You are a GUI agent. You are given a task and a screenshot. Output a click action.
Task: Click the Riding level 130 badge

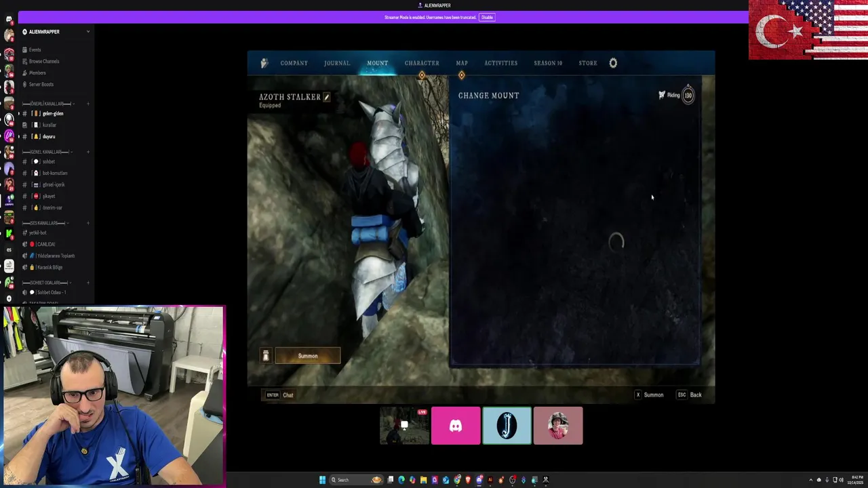(688, 95)
